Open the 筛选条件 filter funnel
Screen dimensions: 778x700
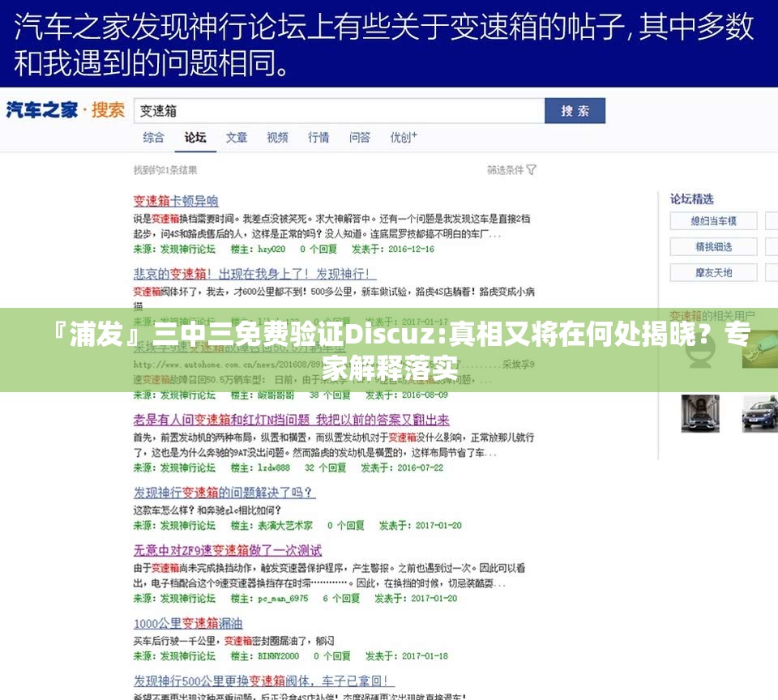click(x=532, y=170)
